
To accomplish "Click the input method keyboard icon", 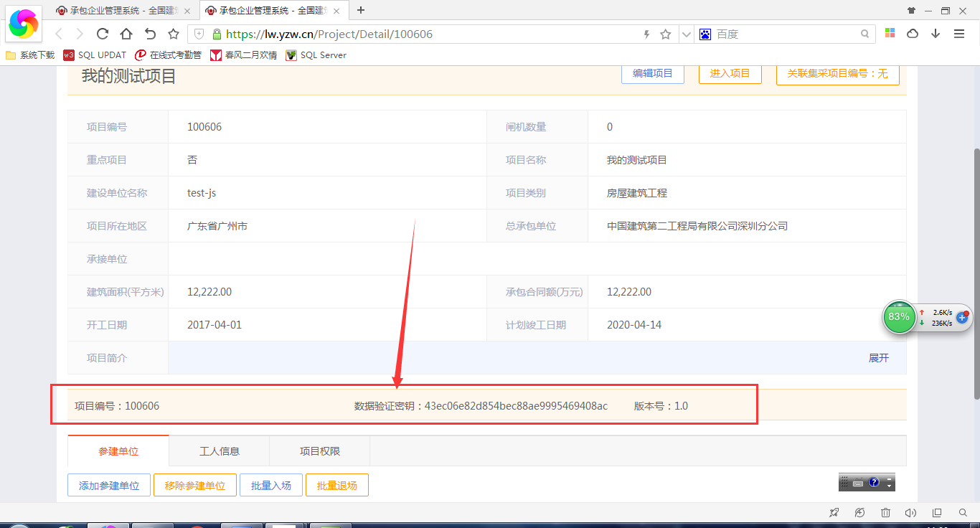I will (857, 483).
